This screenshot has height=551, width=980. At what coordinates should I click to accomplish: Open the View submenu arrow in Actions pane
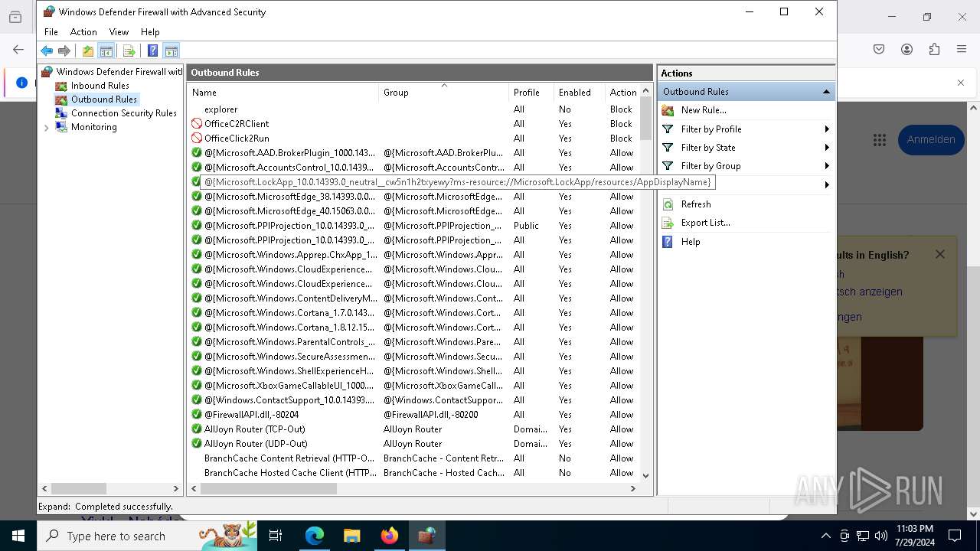click(827, 184)
